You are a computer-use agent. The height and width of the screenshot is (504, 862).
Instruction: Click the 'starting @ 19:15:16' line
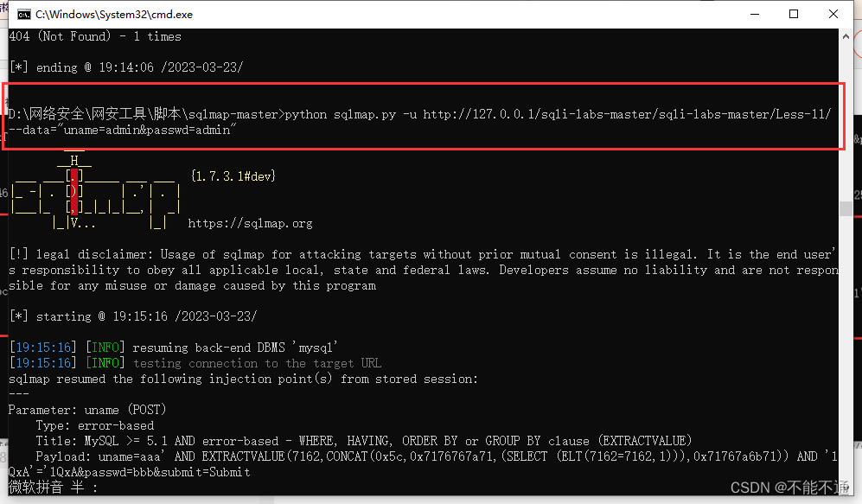coord(134,316)
